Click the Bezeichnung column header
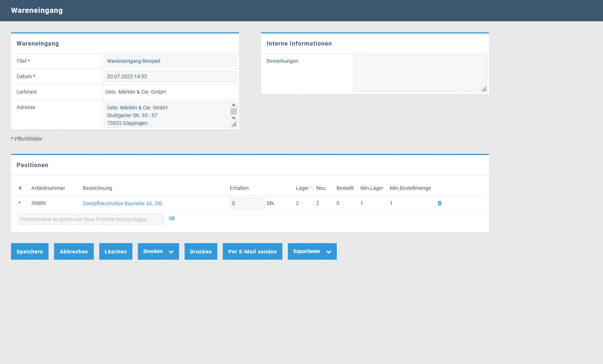Screen dimensions: 603x364 coord(97,188)
